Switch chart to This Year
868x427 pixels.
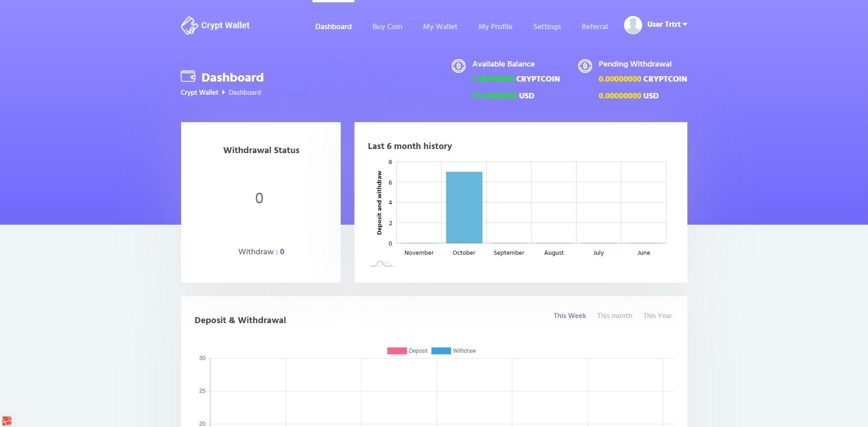point(657,316)
